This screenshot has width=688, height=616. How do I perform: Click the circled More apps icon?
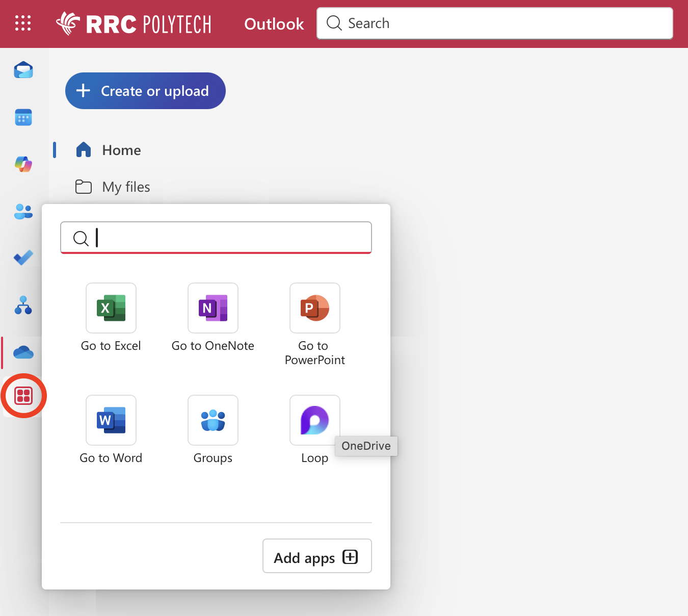click(x=23, y=396)
